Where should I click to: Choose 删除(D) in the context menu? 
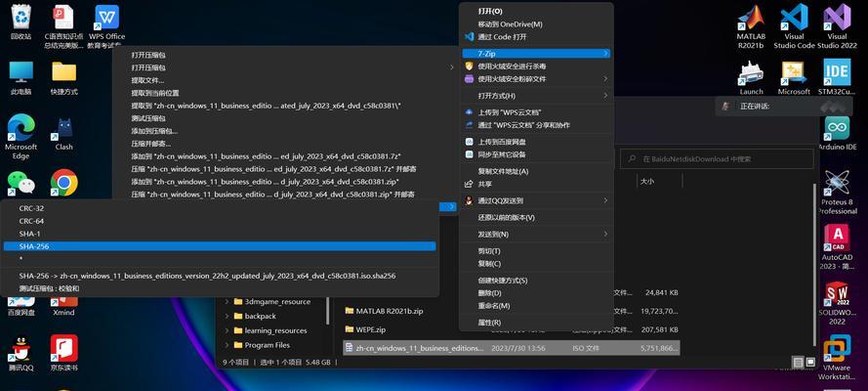point(536,293)
